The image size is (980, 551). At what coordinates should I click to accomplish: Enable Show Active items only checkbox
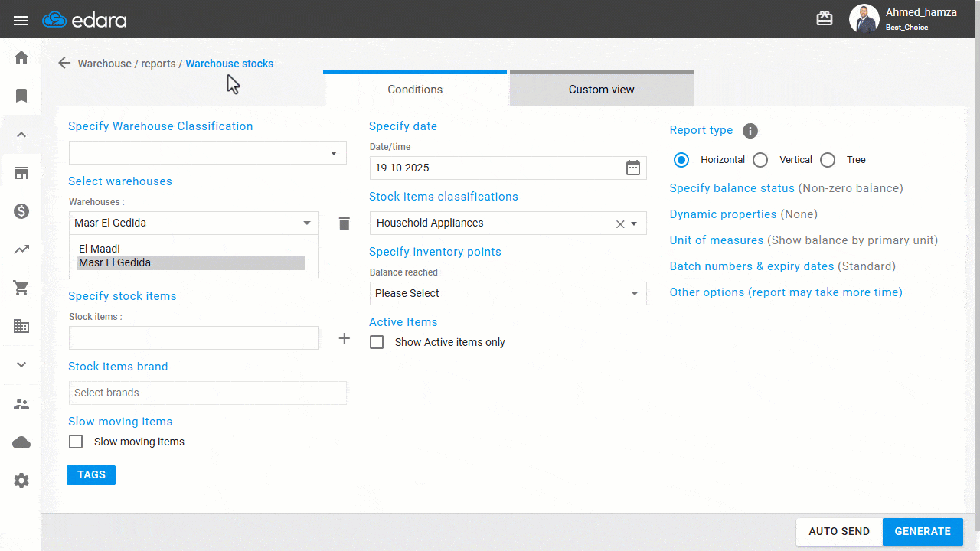(377, 342)
